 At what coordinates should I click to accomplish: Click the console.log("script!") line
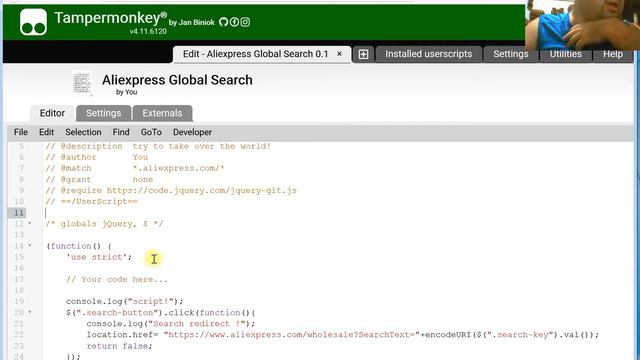pyautogui.click(x=124, y=301)
